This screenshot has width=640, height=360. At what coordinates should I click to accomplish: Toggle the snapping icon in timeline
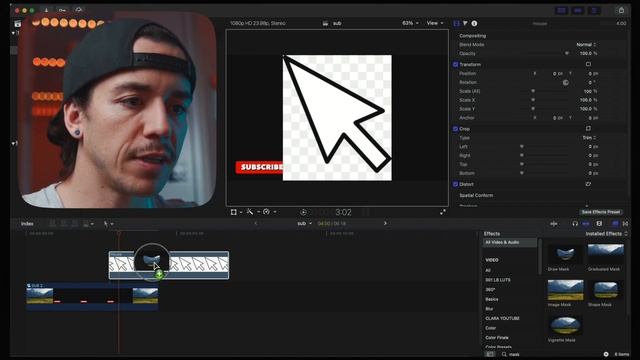(586, 224)
